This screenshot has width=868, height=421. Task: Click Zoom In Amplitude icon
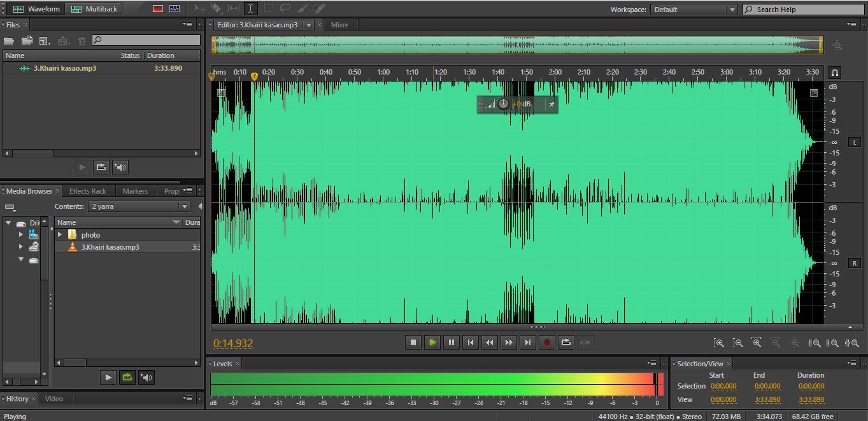(x=718, y=343)
